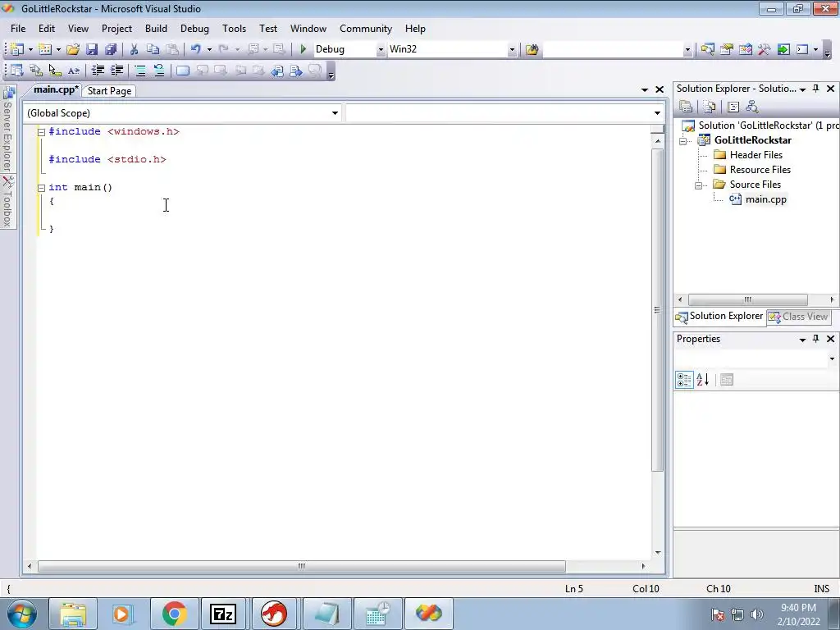Viewport: 840px width, 630px height.
Task: Click Properties icon in Solution Explorer toolbar
Action: (x=686, y=107)
